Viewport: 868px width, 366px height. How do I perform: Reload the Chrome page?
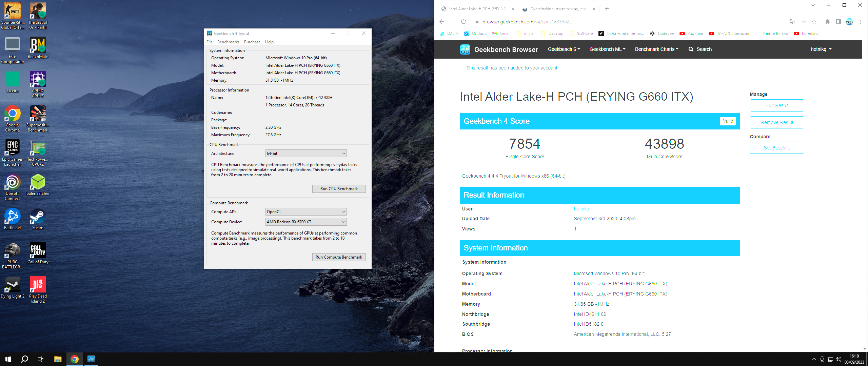(463, 22)
